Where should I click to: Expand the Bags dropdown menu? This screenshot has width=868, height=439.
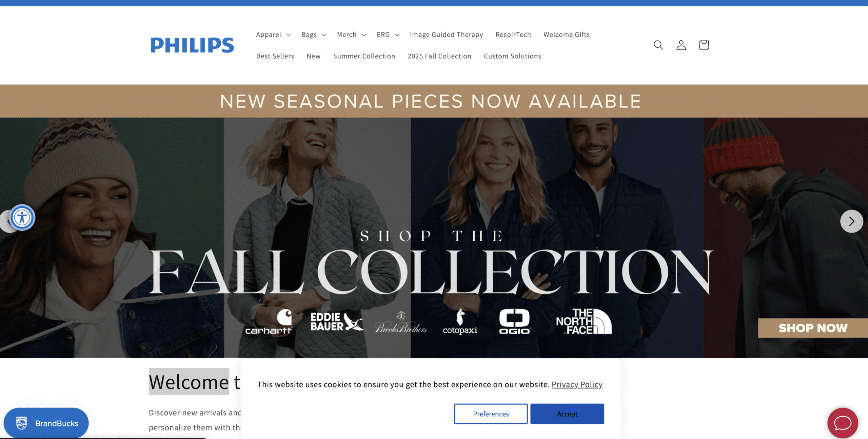point(314,35)
